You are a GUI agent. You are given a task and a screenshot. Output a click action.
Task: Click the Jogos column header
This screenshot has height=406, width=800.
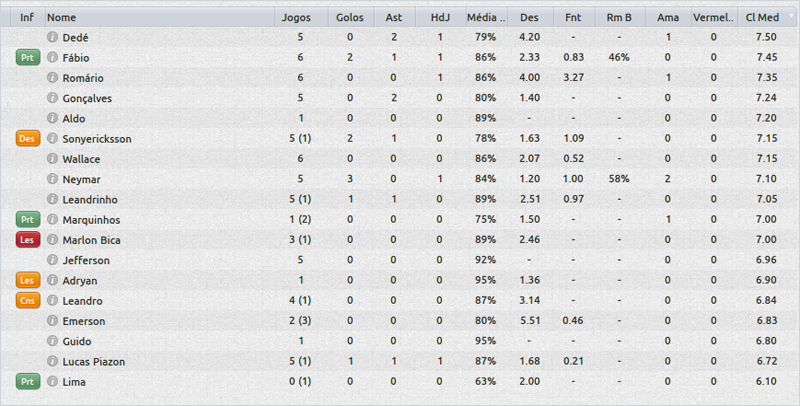(297, 17)
